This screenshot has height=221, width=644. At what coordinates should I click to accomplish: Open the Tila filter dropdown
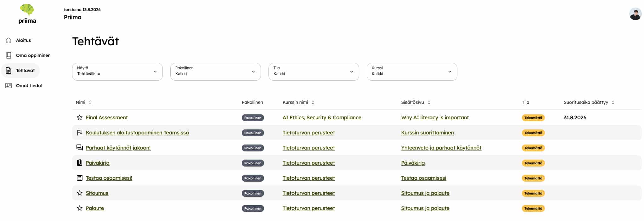tap(314, 72)
